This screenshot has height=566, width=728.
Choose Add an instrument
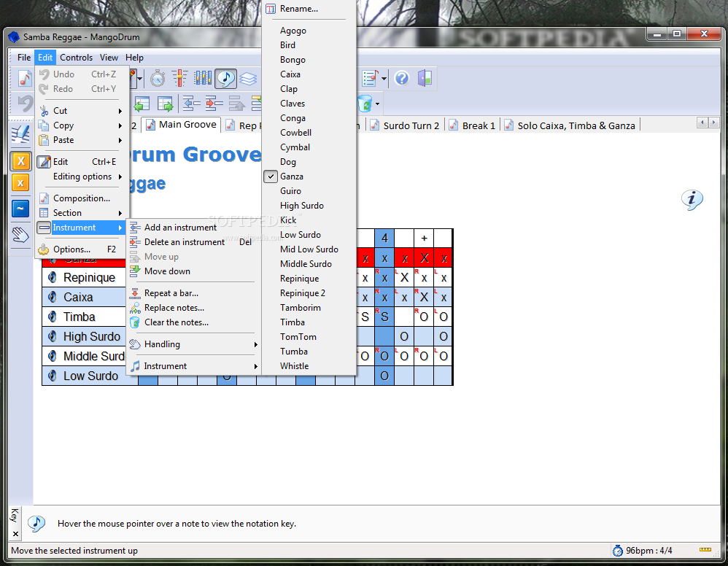click(x=194, y=228)
